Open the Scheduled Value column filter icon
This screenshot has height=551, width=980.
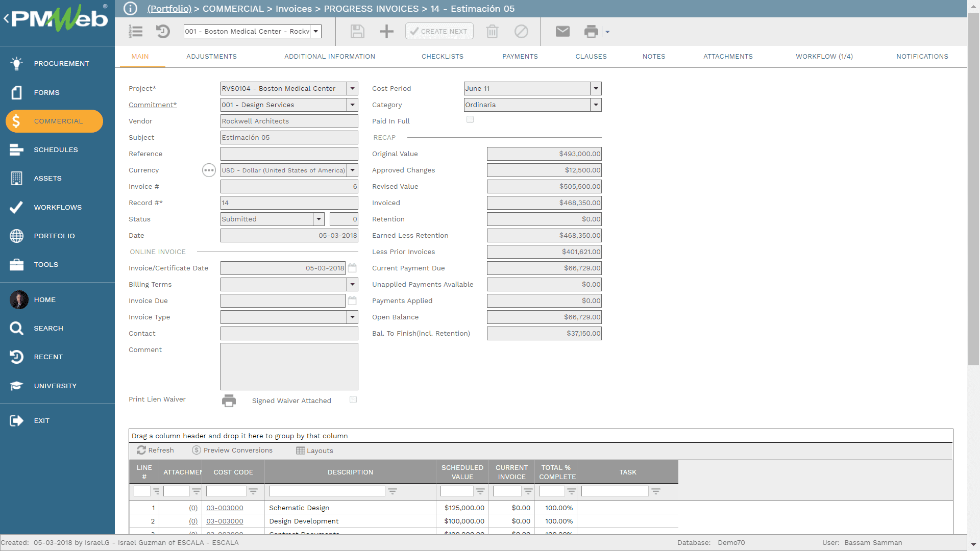(480, 491)
